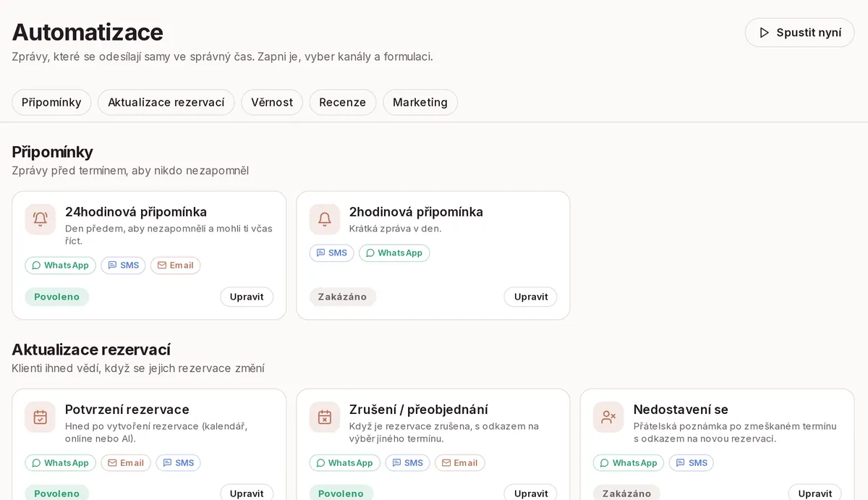Image resolution: width=868 pixels, height=500 pixels.
Task: Click text 'Zprávy před termínem, aby nikdo nezapomněl'
Action: tap(130, 171)
